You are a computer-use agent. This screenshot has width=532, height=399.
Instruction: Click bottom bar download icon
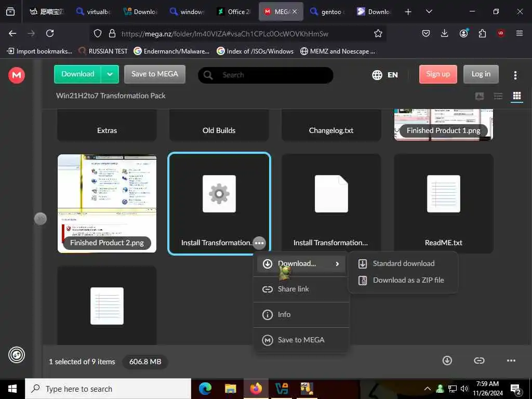click(x=447, y=361)
